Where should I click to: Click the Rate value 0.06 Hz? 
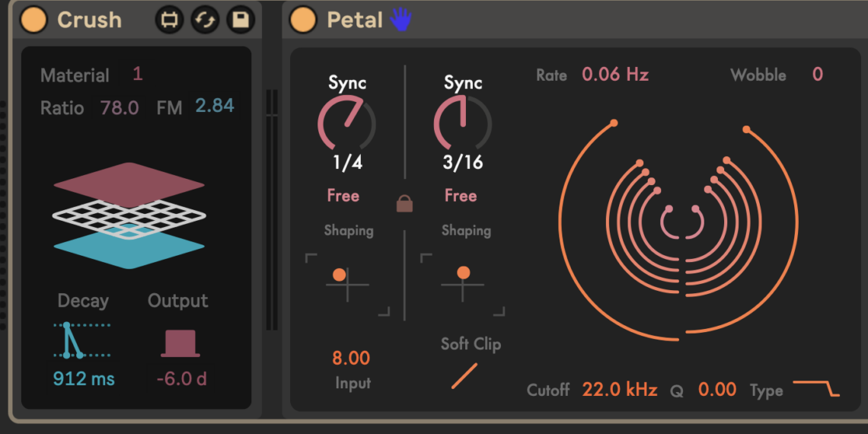pyautogui.click(x=615, y=74)
